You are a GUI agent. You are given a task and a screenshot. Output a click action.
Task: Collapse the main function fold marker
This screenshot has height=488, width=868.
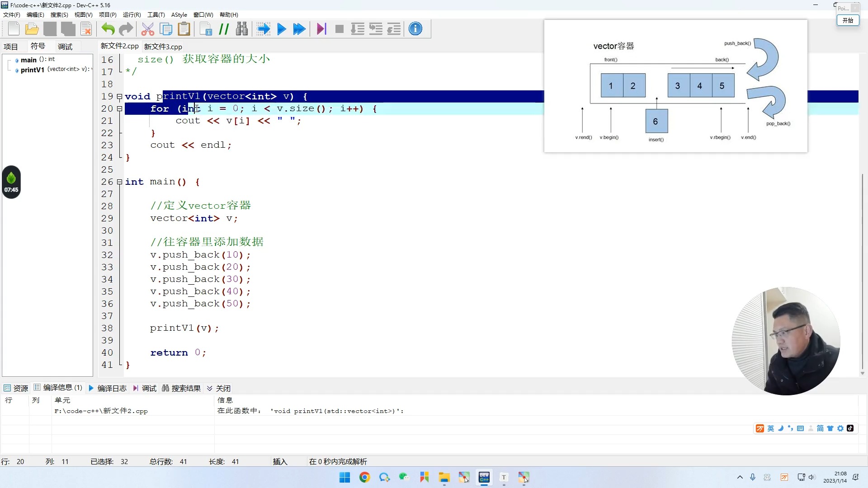pyautogui.click(x=119, y=182)
